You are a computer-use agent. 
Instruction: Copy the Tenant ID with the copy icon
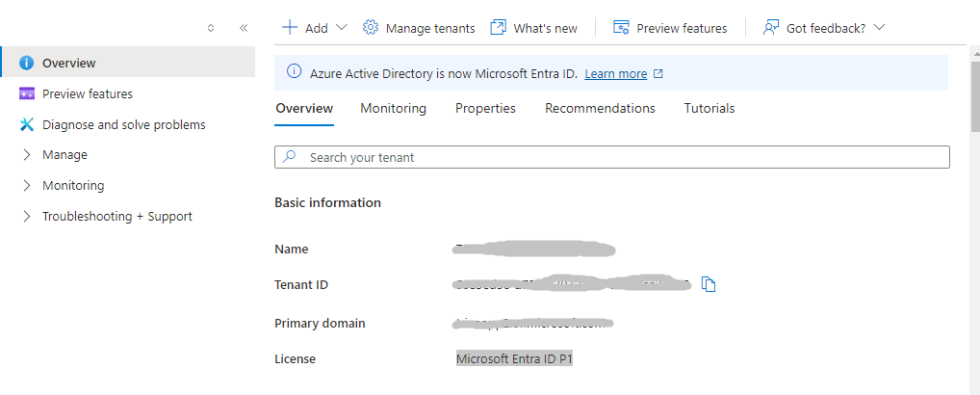(708, 284)
